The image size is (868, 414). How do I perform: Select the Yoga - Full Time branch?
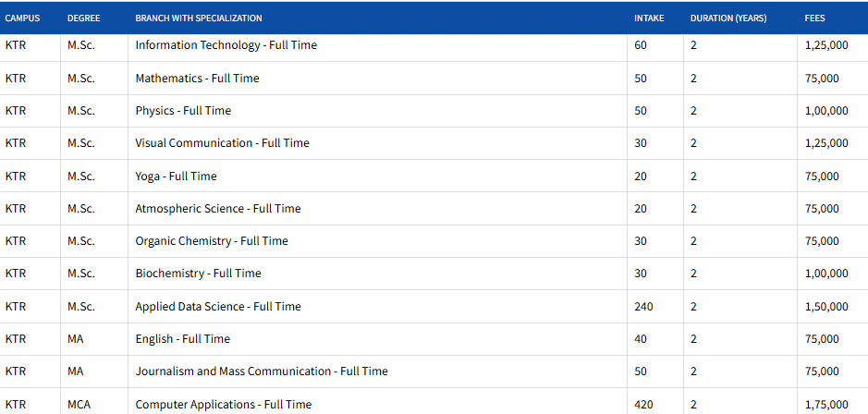coord(176,177)
